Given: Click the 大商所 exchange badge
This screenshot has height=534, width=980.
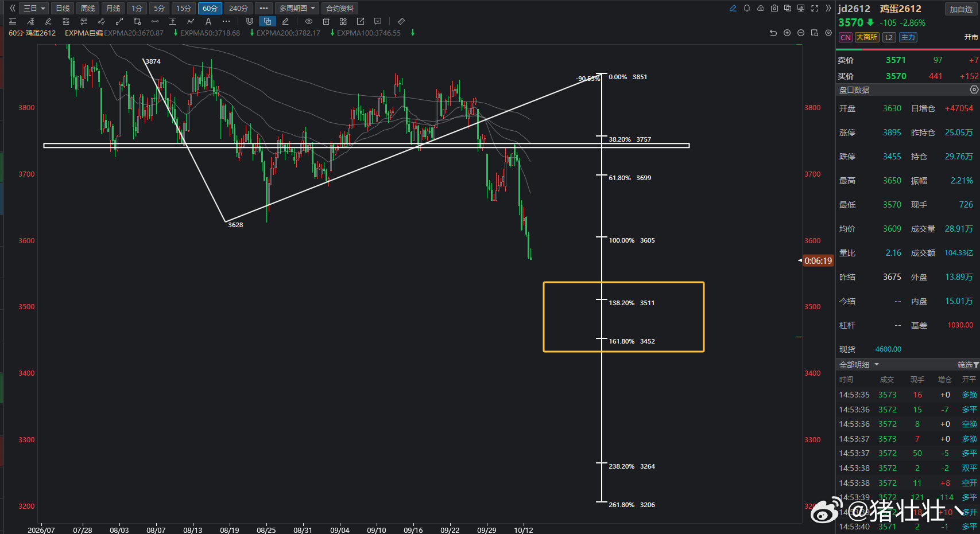Looking at the screenshot, I should pyautogui.click(x=867, y=37).
